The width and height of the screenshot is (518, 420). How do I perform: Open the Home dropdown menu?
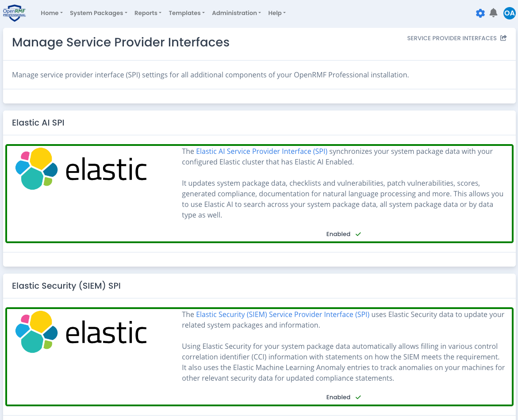(x=52, y=13)
